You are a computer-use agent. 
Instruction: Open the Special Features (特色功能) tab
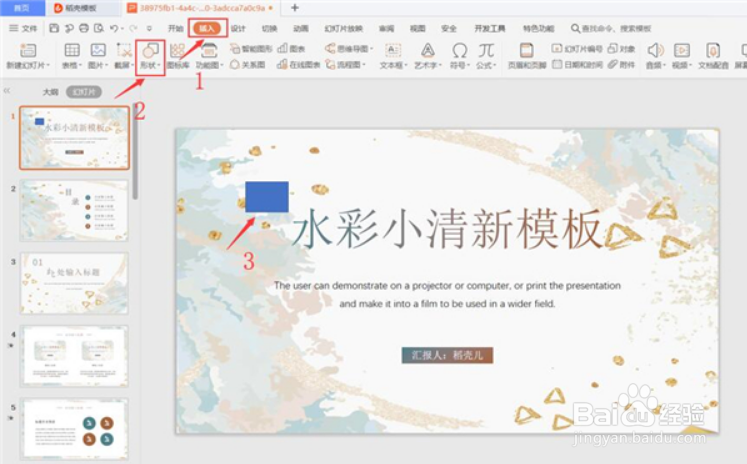click(538, 29)
